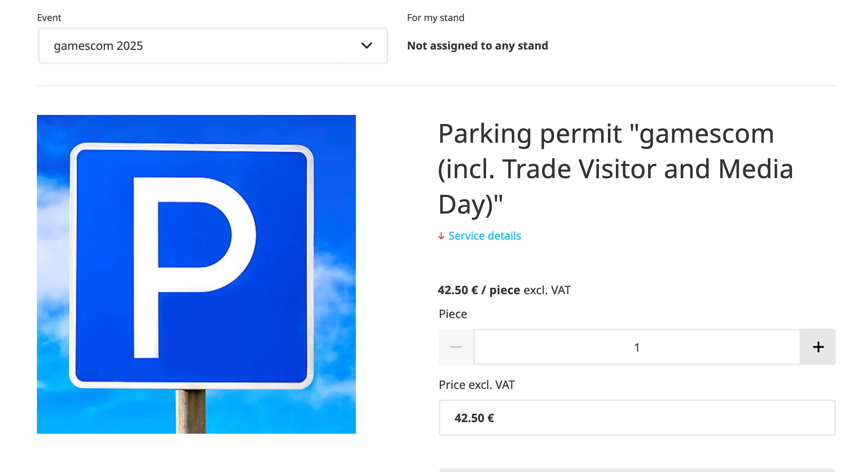This screenshot has width=868, height=472.
Task: Click the plus icon to increase quantity
Action: pyautogui.click(x=817, y=347)
